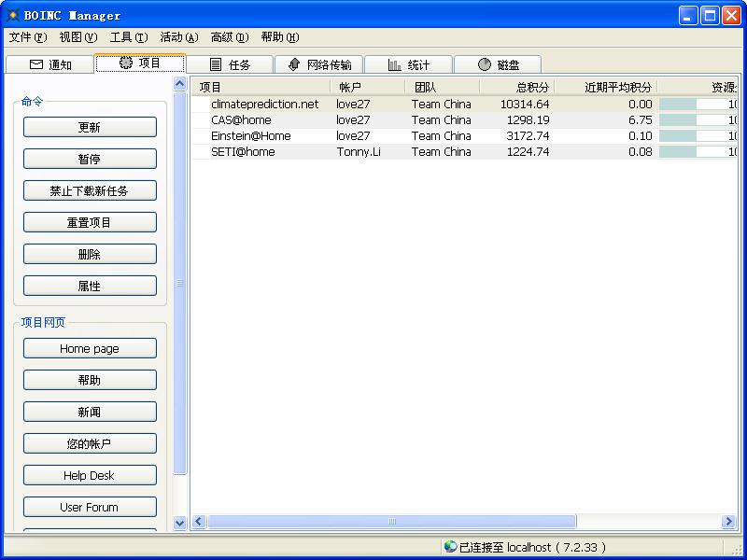Viewport: 747px width, 560px height.
Task: Switch to the 任务 tab
Action: [x=230, y=64]
